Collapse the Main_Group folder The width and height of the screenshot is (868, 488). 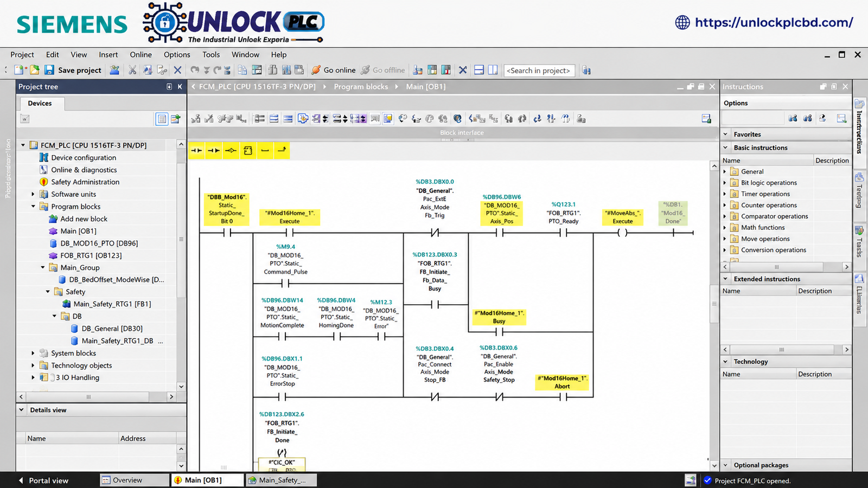pos(42,267)
